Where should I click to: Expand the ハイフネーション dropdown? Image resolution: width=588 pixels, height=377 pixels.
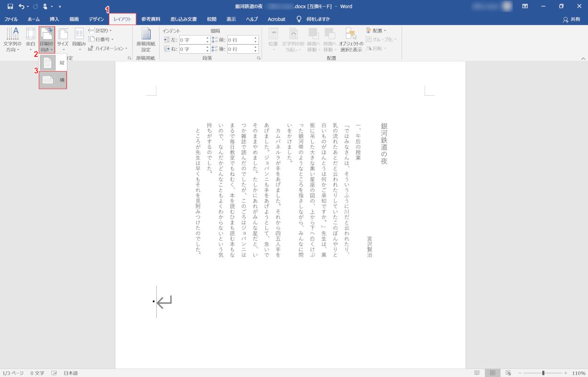[x=108, y=49]
